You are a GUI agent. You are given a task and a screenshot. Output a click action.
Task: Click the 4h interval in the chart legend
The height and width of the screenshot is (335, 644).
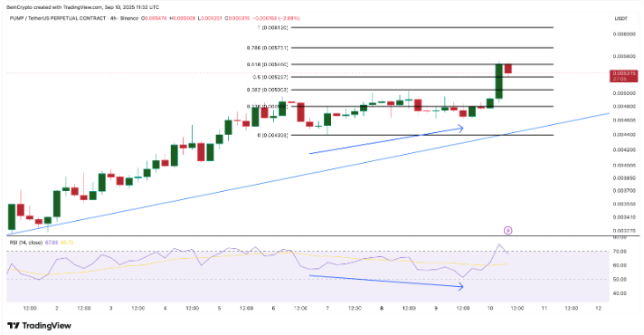tap(113, 18)
